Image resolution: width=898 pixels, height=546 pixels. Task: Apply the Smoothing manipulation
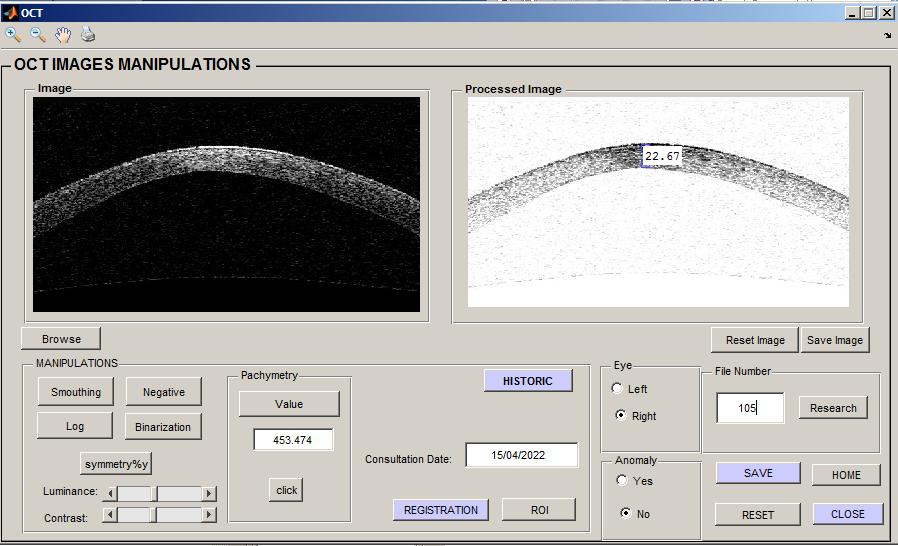(x=76, y=392)
